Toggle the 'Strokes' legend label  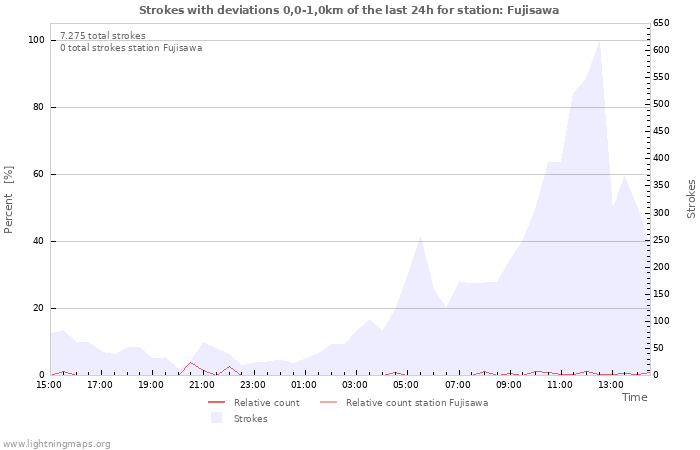pyautogui.click(x=250, y=419)
